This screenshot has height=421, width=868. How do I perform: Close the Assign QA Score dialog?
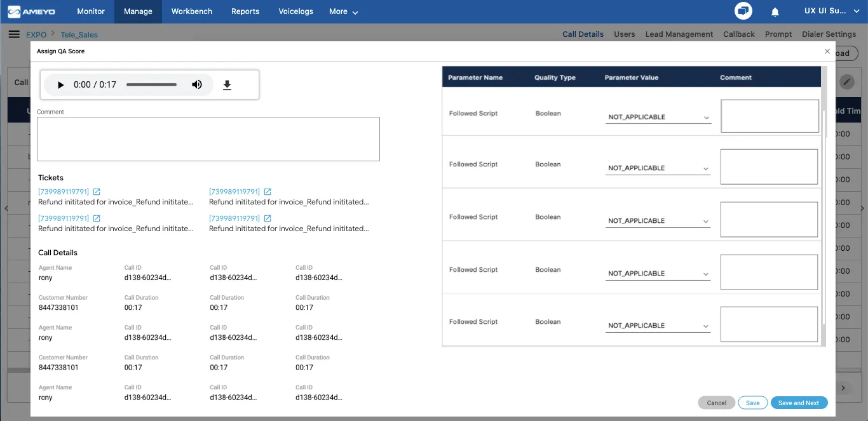tap(827, 51)
